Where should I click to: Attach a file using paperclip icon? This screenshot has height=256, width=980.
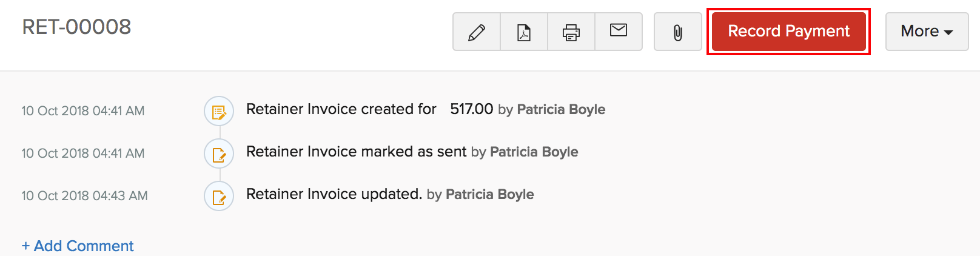point(678,32)
